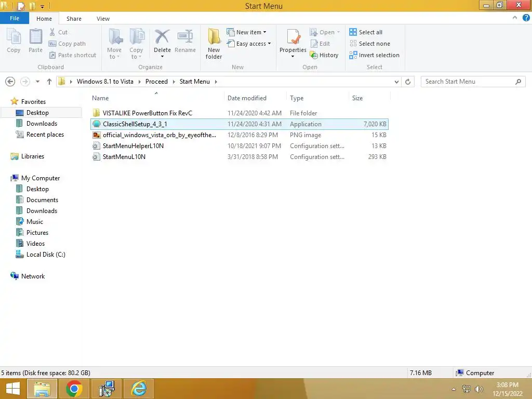Collapse the ribbon with chevron arrow
Screen dimensions: 532x399
coord(515,18)
